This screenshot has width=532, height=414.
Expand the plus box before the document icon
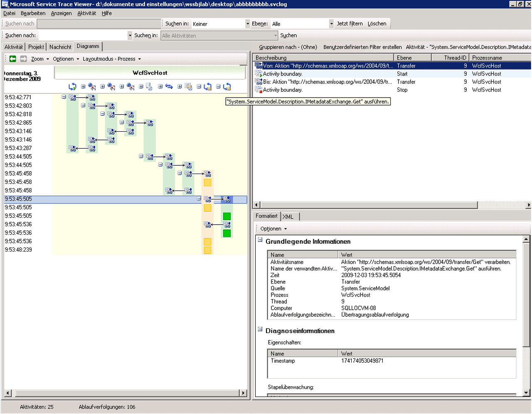pos(141,86)
